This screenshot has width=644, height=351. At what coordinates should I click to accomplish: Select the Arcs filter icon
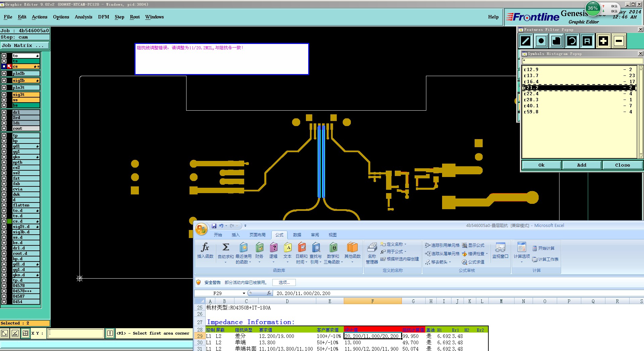click(x=572, y=41)
